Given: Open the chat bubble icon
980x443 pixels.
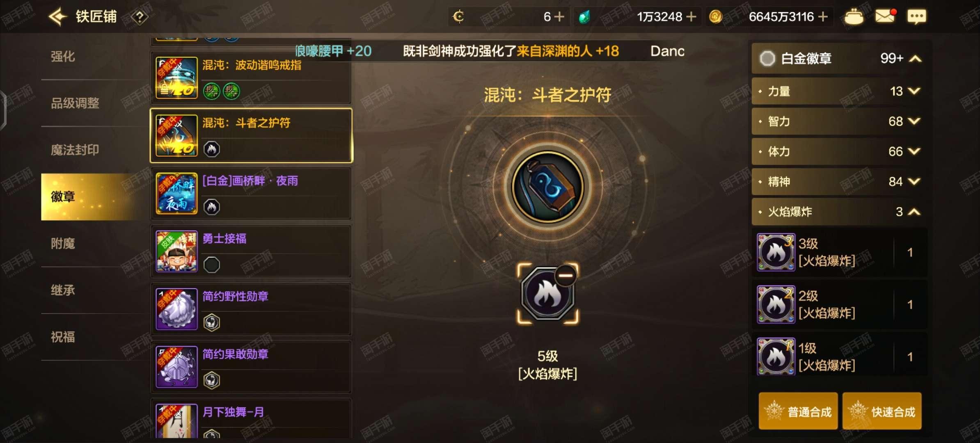Looking at the screenshot, I should pos(916,17).
